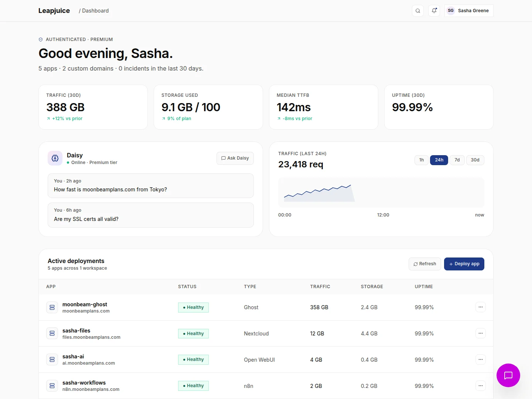Open the Tokyo speed question message
Screen dimensions: 532x399
pyautogui.click(x=151, y=186)
